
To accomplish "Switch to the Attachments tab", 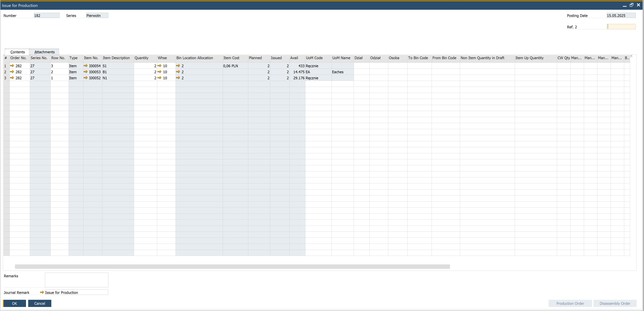I will pyautogui.click(x=44, y=52).
